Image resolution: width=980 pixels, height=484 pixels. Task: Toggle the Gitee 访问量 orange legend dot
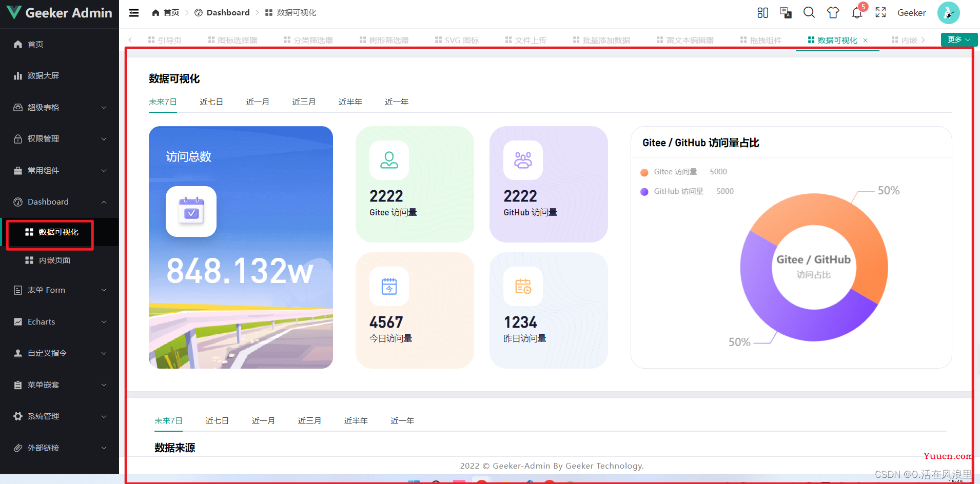(x=644, y=172)
